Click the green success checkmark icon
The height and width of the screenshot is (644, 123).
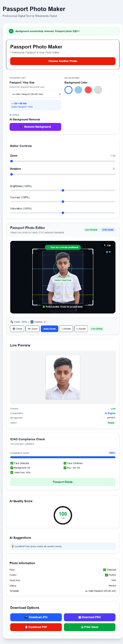coord(11,31)
